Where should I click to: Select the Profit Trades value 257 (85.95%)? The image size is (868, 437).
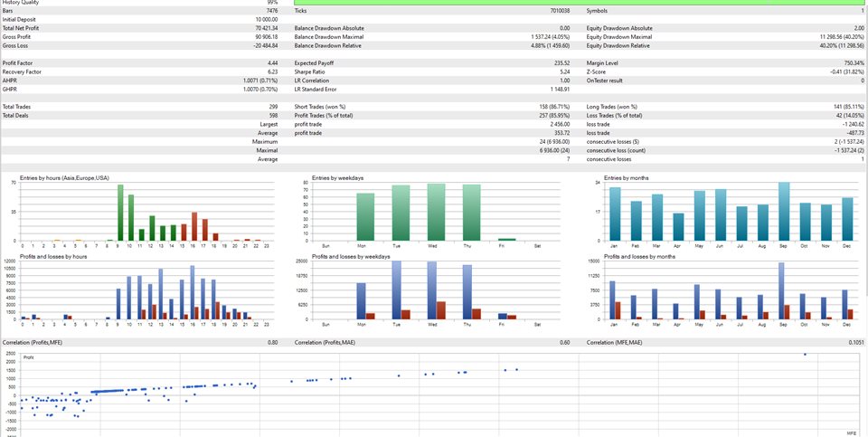click(x=555, y=116)
